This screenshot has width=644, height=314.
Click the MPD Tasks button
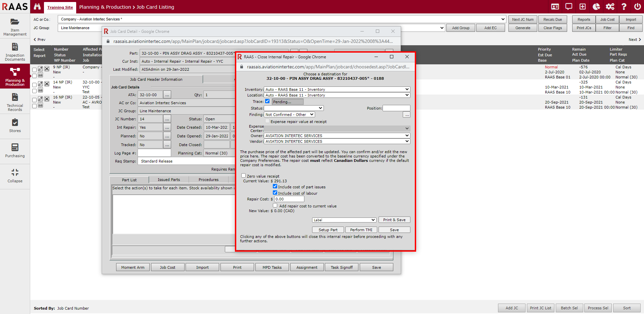272,267
